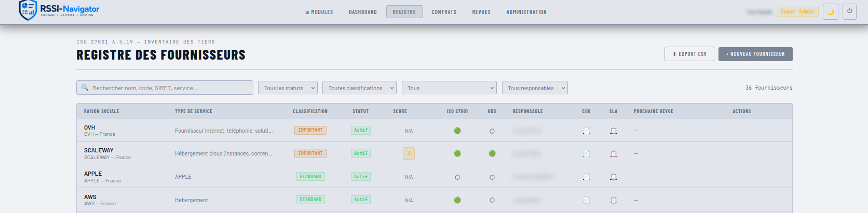
Task: Click 'Fournisseur Internet, téléphonie' service text
Action: click(224, 131)
